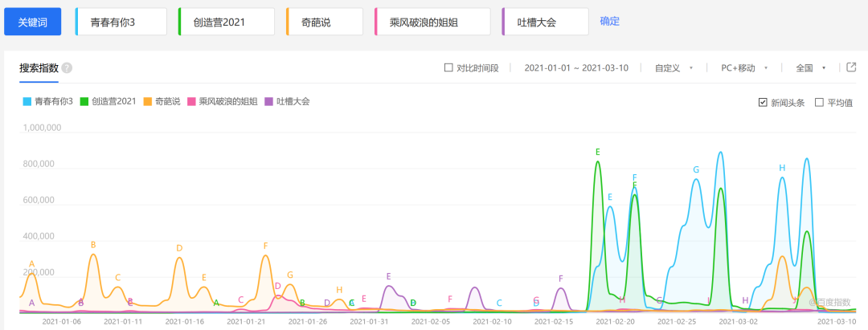868x330 pixels.
Task: Click the green A news marker
Action: 216,303
